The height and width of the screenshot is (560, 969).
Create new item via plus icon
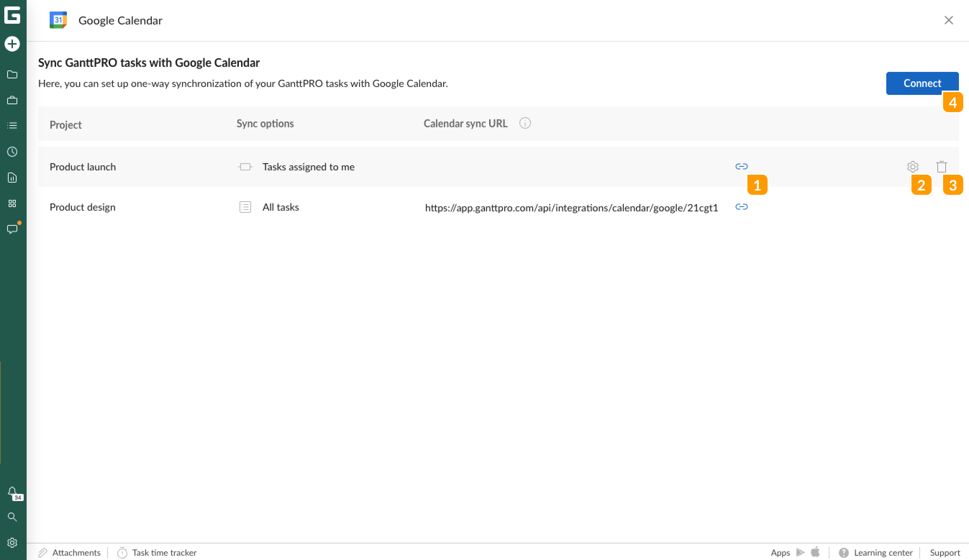pyautogui.click(x=12, y=44)
